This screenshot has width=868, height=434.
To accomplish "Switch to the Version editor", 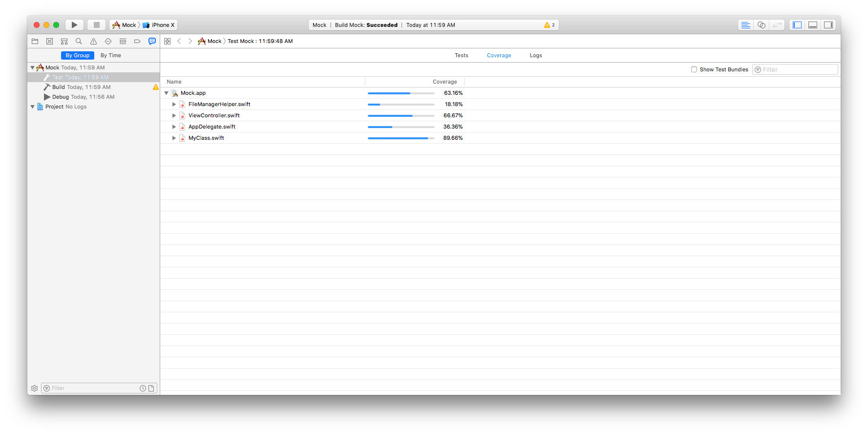I will point(777,25).
